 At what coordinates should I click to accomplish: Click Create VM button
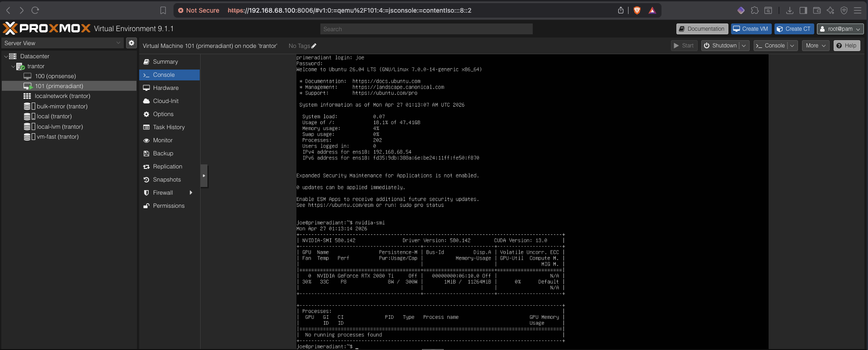(x=751, y=29)
